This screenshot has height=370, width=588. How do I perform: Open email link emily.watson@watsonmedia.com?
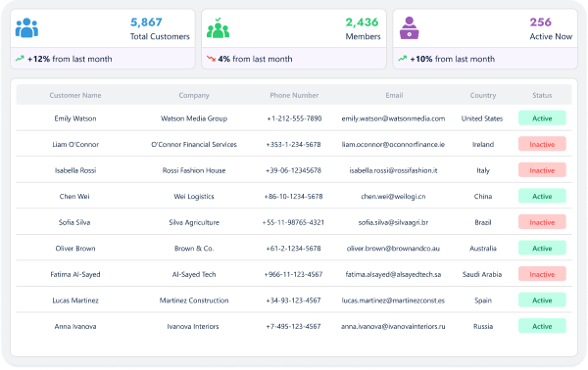(393, 118)
